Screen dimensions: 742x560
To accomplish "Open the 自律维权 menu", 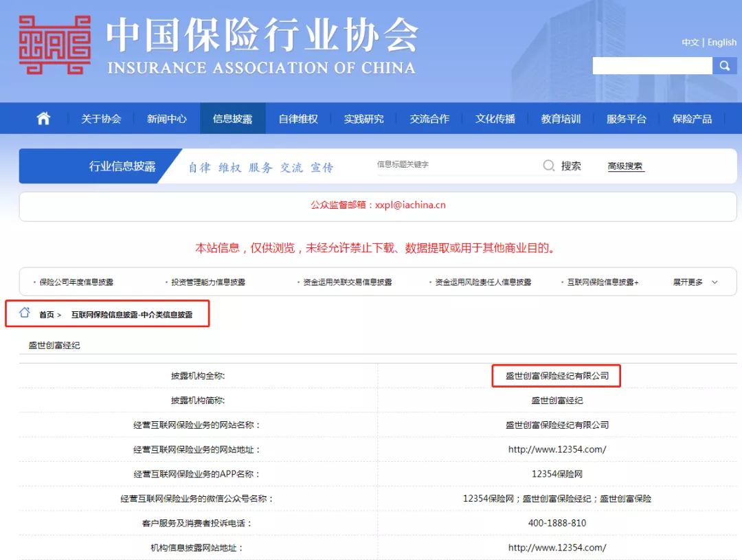I will coord(298,119).
